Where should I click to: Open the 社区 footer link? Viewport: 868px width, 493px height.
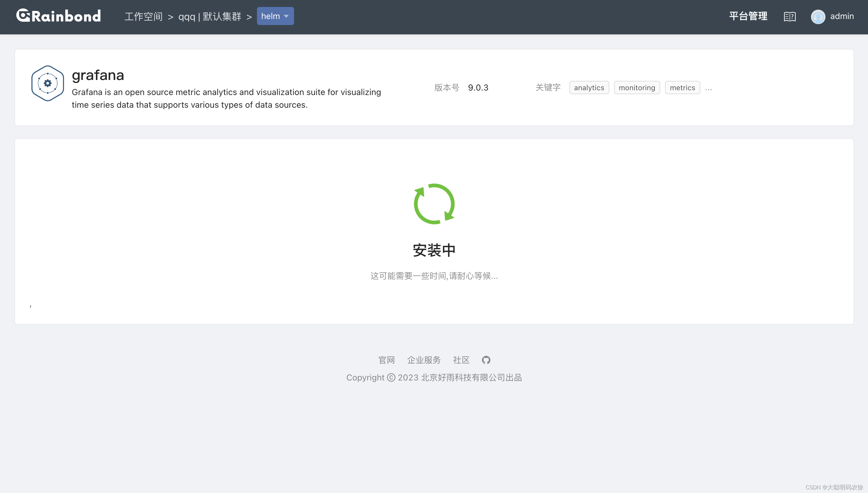461,360
